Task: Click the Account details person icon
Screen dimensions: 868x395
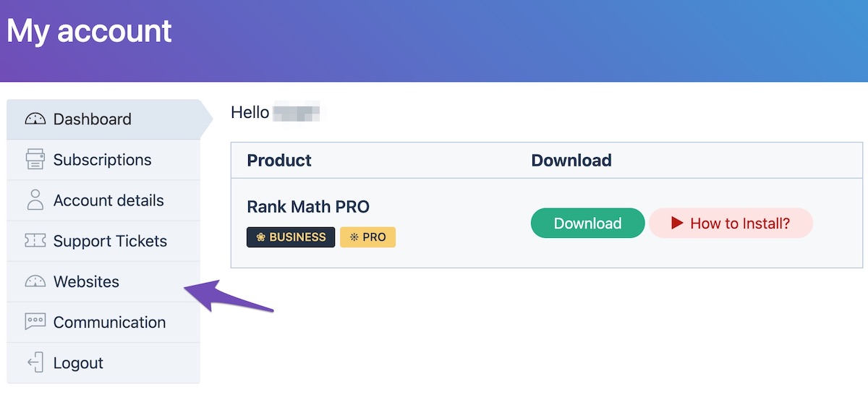Action: coord(35,200)
